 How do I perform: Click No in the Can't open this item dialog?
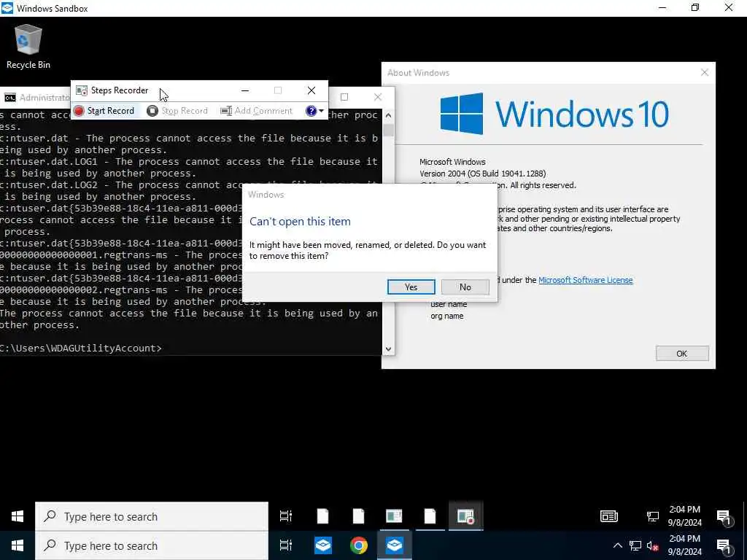tap(465, 287)
